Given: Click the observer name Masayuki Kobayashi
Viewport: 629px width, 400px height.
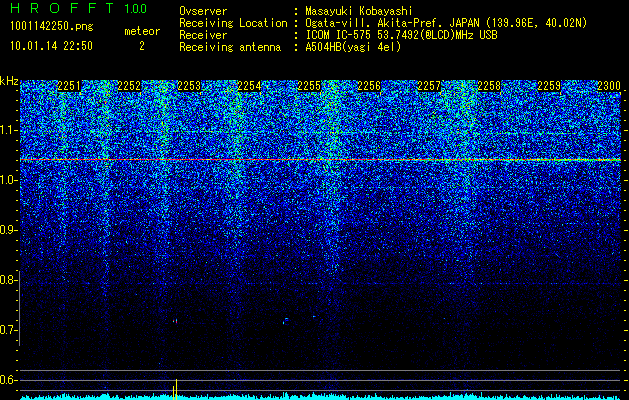Looking at the screenshot, I should click(359, 11).
